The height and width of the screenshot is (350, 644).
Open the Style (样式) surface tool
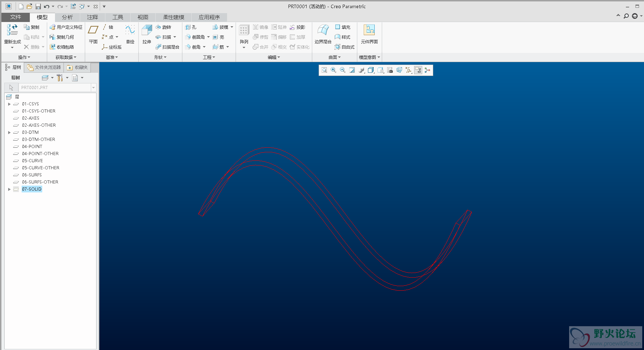343,37
